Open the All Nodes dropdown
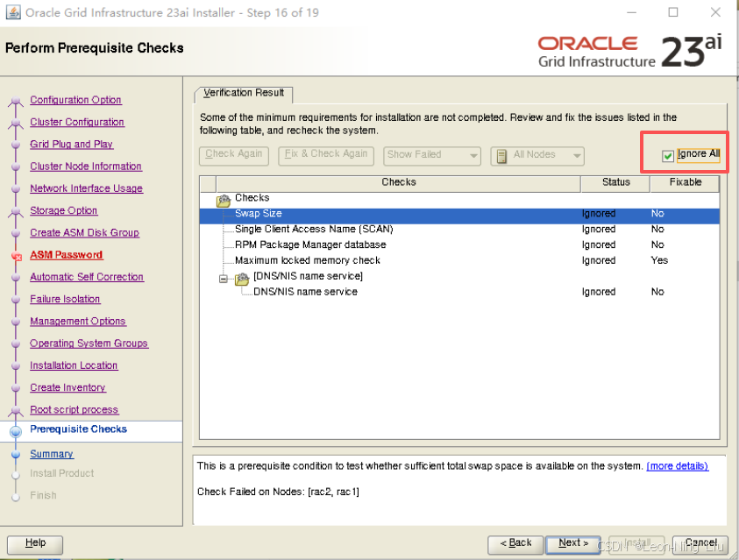Viewport: 739px width, 560px height. coord(537,156)
